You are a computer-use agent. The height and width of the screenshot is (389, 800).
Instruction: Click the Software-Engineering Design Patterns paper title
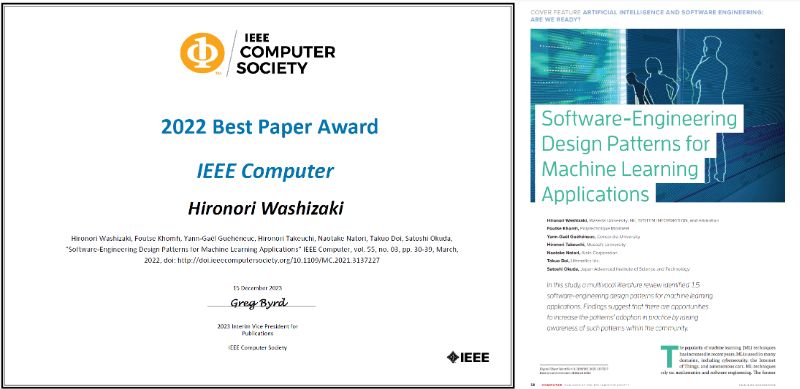(x=639, y=156)
